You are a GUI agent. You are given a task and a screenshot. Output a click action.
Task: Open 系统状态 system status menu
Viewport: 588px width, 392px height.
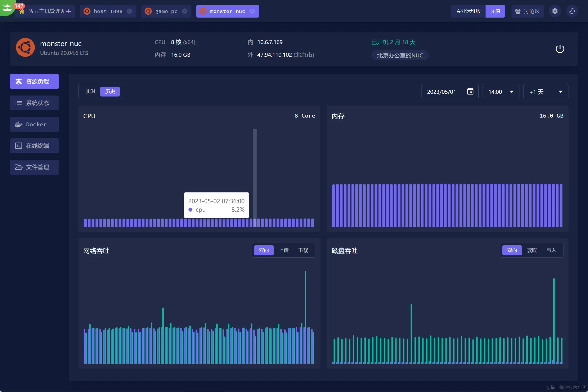click(34, 103)
